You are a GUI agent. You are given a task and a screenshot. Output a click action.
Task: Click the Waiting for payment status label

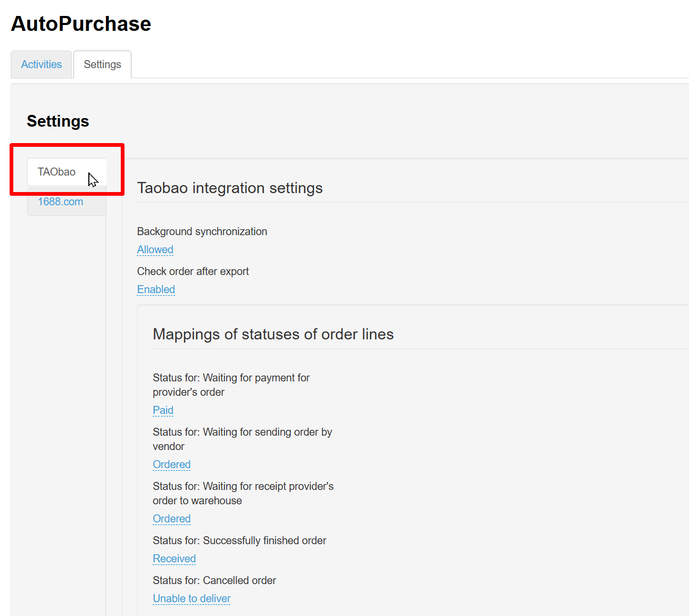[231, 385]
